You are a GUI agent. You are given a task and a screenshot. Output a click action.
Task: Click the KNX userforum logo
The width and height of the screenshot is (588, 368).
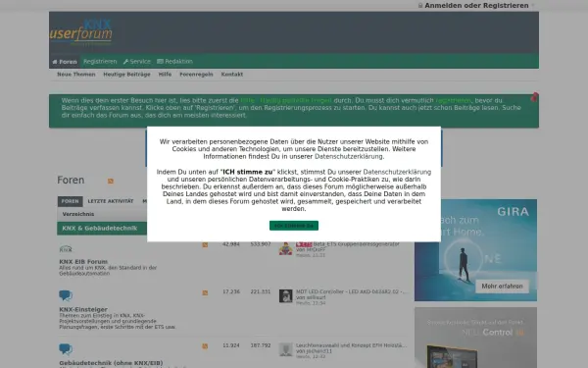[x=81, y=32]
